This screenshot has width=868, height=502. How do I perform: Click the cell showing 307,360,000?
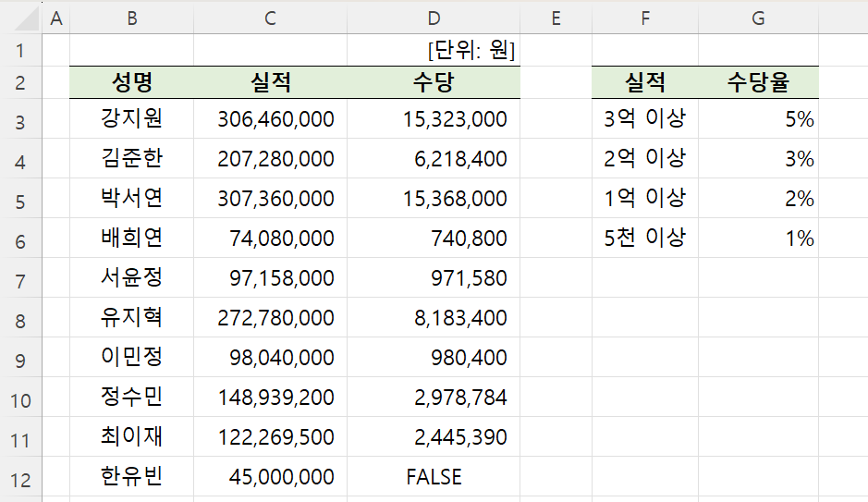point(270,198)
